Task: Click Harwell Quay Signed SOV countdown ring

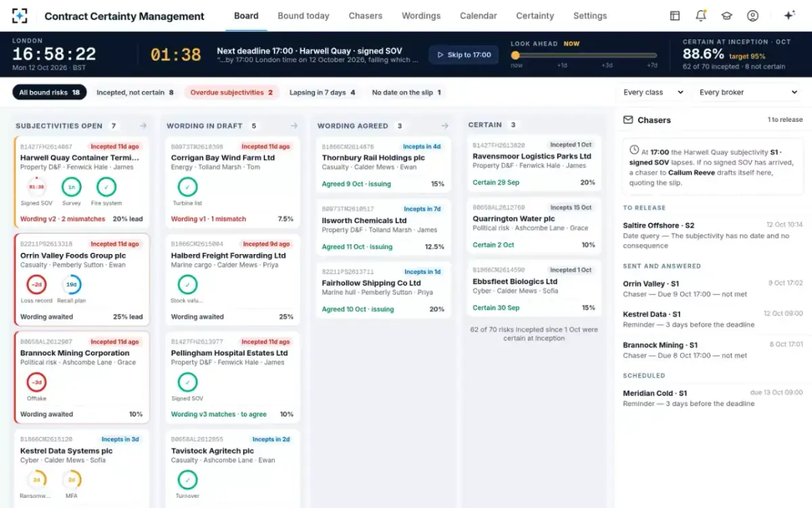Action: [36, 186]
